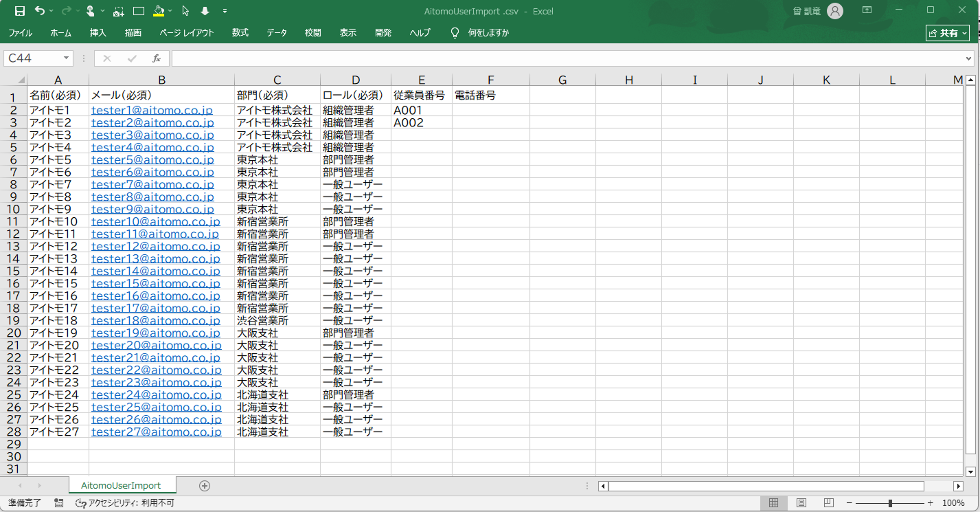Click the tester5@aitomo.co.jp email link
This screenshot has height=512, width=980.
tap(152, 159)
